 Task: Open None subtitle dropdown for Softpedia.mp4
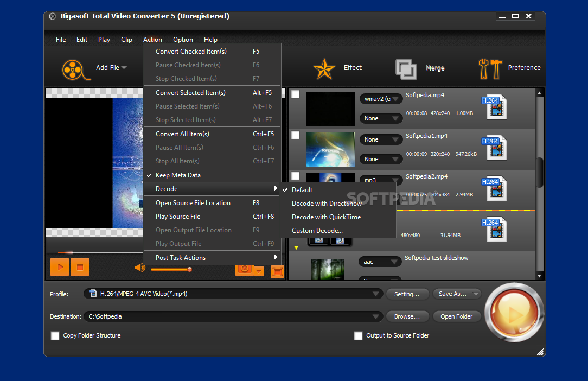click(x=381, y=119)
